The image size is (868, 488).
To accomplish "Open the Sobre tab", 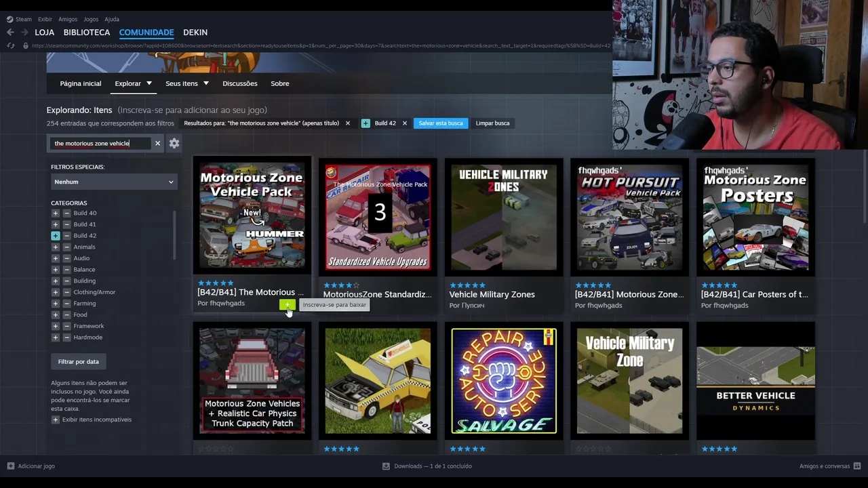I will point(280,83).
